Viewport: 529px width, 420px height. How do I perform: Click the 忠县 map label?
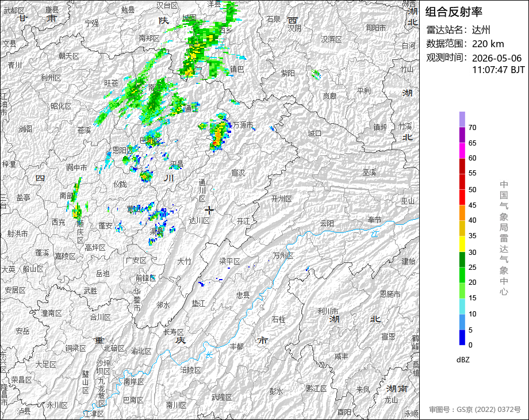[243, 295]
